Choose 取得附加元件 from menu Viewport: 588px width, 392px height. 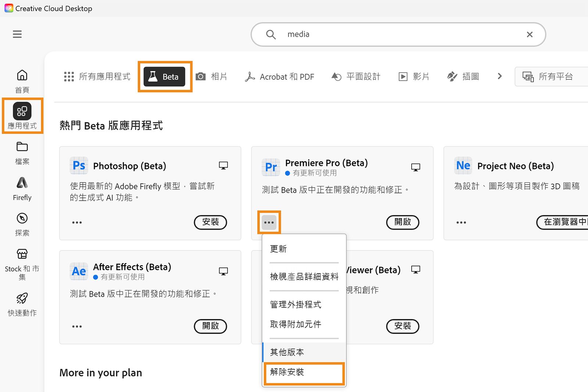click(304, 324)
